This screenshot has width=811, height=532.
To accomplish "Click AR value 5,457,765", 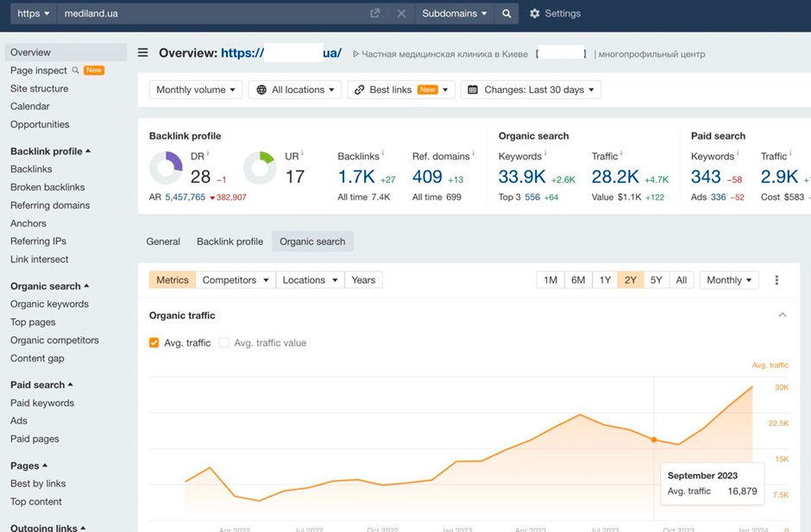I will pyautogui.click(x=185, y=197).
